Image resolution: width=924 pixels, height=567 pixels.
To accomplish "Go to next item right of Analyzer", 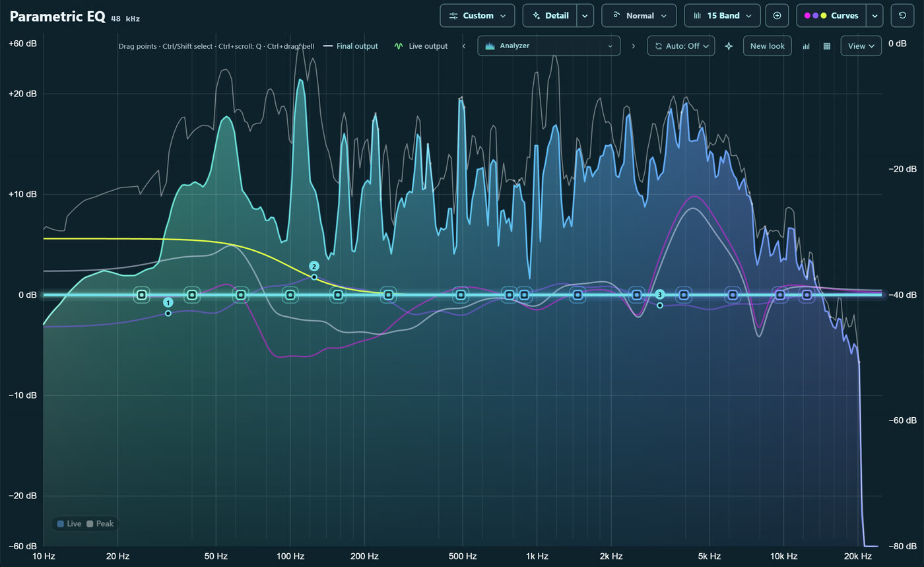I will click(x=634, y=46).
